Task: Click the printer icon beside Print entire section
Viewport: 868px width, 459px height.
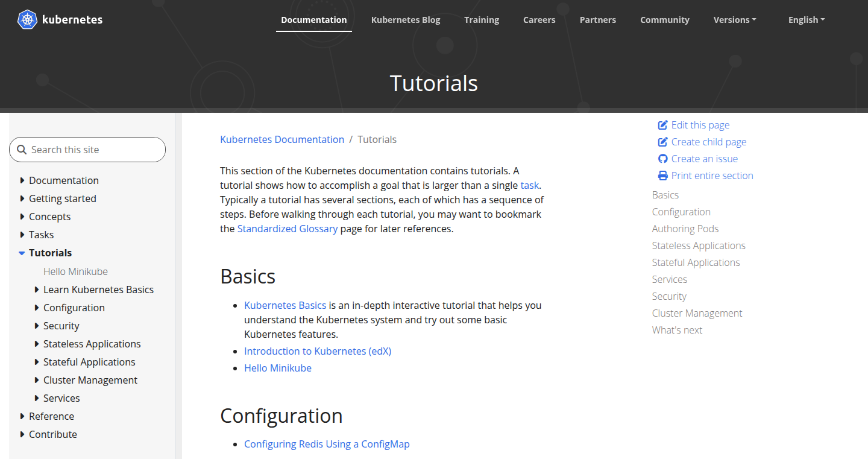Action: coord(662,176)
